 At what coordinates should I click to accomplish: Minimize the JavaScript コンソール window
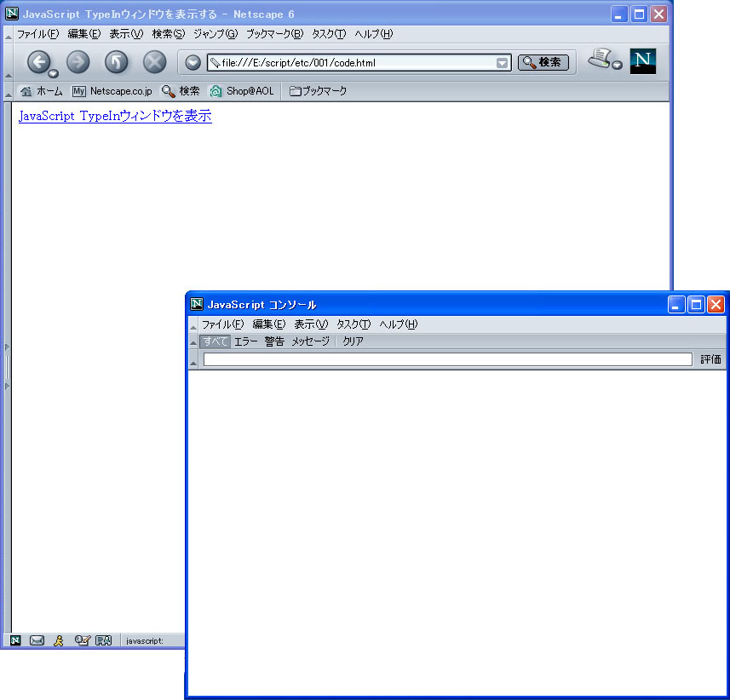click(x=676, y=305)
